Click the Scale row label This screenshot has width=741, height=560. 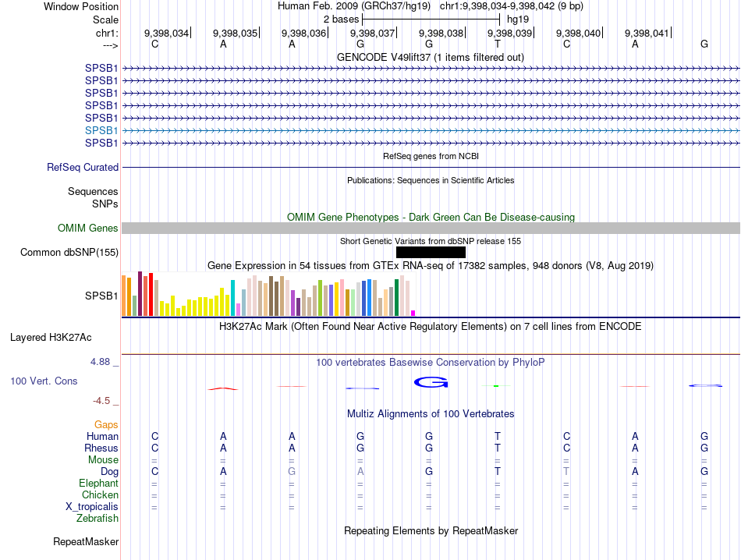pyautogui.click(x=105, y=19)
